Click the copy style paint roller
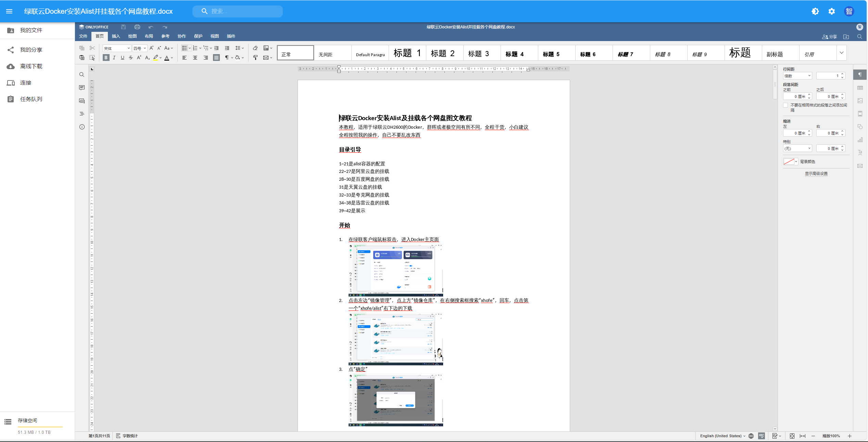The image size is (868, 442). [255, 58]
